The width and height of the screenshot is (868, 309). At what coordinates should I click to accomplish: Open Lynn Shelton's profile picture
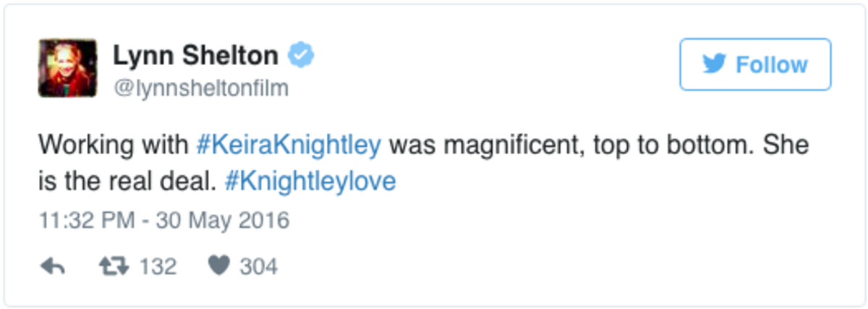click(x=67, y=68)
